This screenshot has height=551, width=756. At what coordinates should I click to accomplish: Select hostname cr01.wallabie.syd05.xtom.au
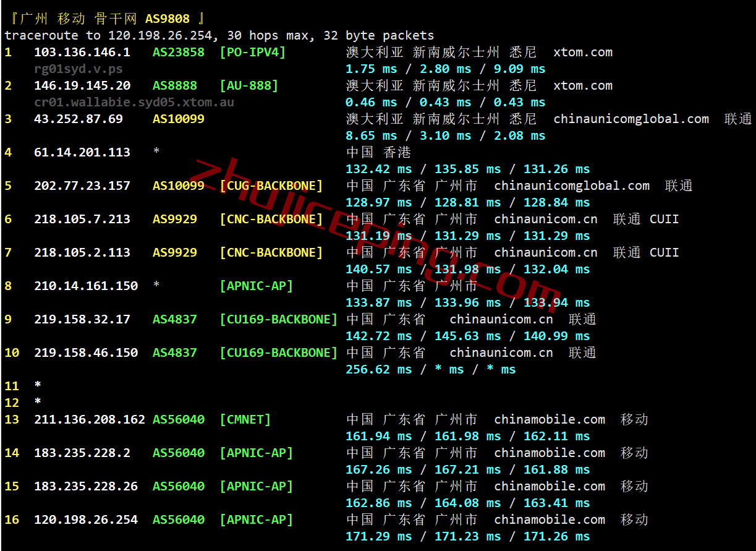(134, 103)
